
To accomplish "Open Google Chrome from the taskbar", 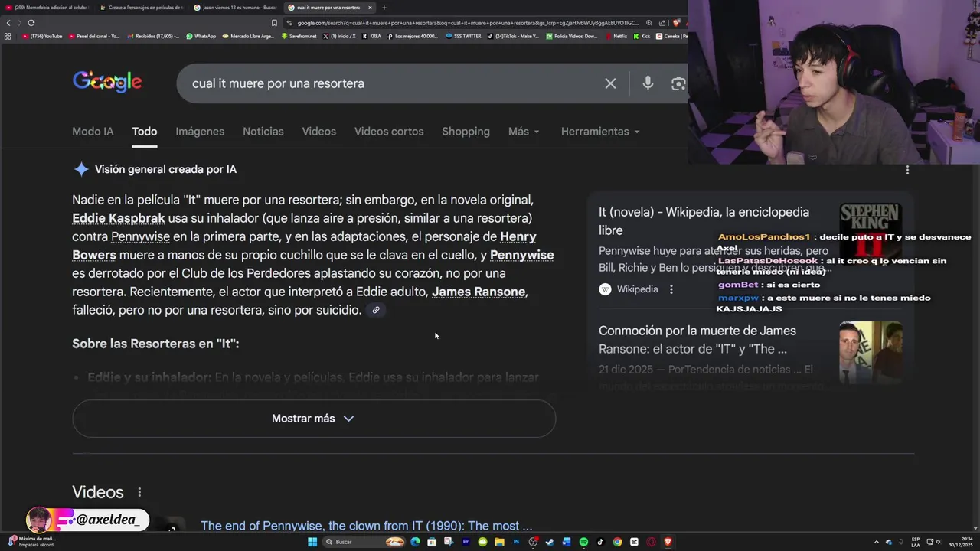I will pos(617,542).
